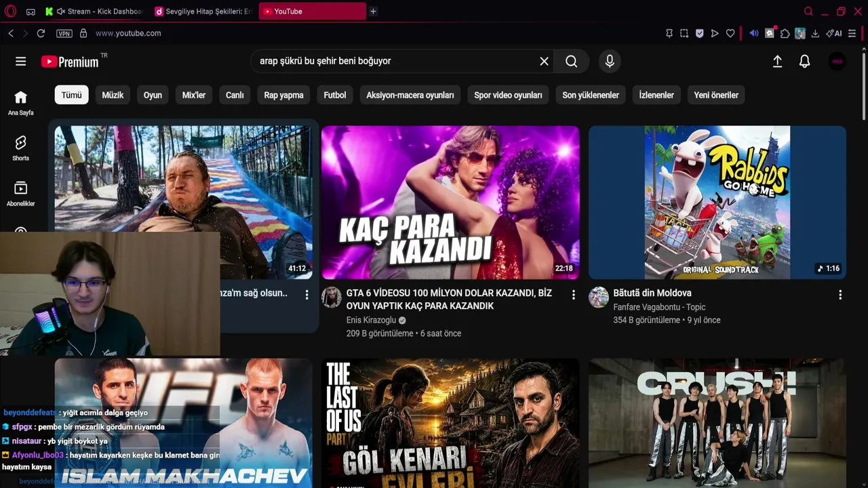Image resolution: width=868 pixels, height=488 pixels.
Task: Open the extensions puzzle piece icon
Action: click(785, 33)
